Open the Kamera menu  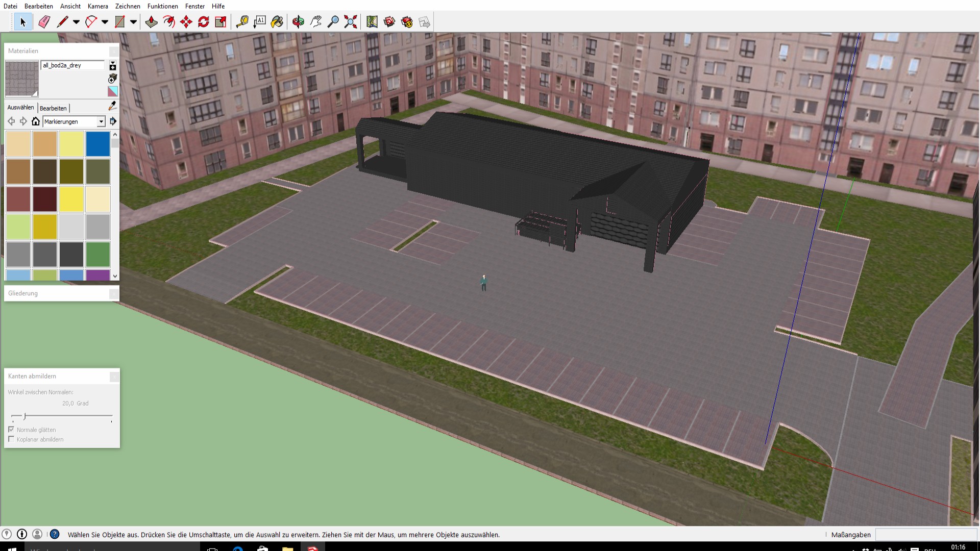97,6
